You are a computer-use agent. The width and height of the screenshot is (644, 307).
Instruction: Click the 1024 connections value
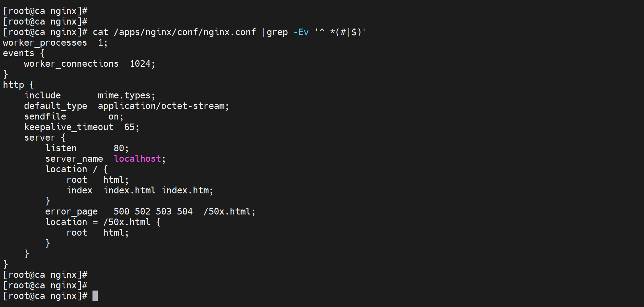(x=140, y=64)
